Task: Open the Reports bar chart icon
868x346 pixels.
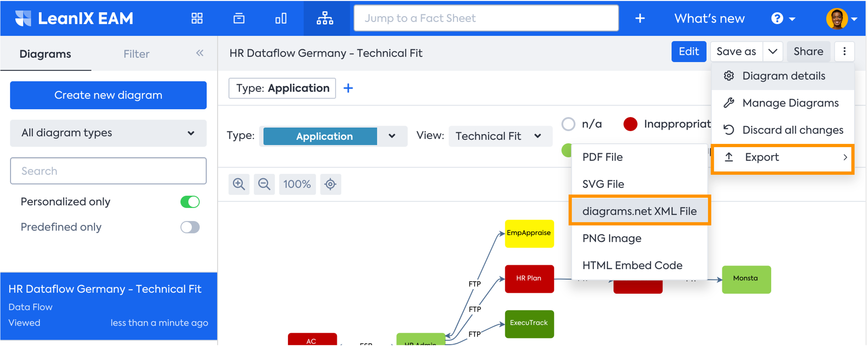Action: click(x=281, y=18)
